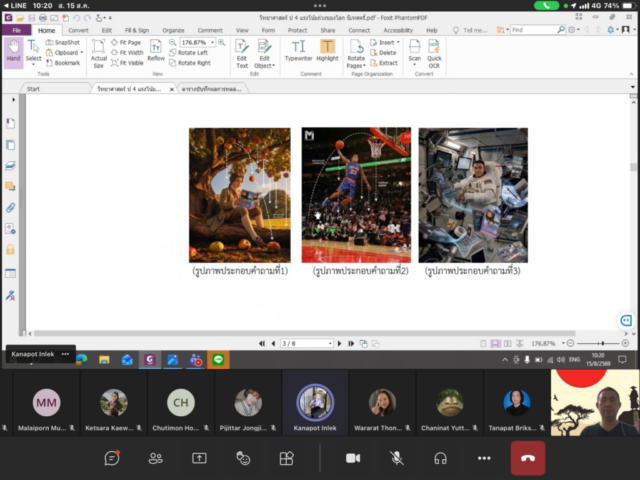Open the File menu
The height and width of the screenshot is (480, 640).
tap(16, 30)
